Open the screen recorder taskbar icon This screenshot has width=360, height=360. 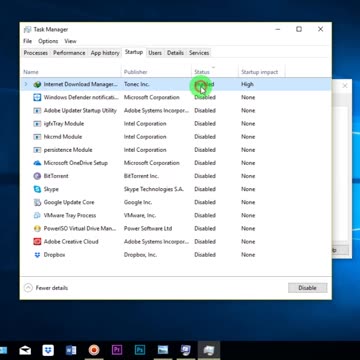tap(94, 350)
